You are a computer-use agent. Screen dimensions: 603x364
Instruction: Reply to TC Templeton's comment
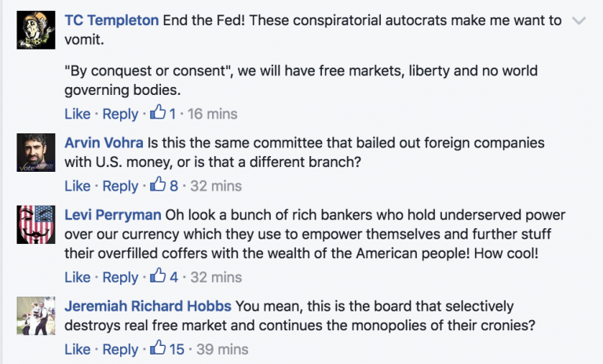point(120,114)
